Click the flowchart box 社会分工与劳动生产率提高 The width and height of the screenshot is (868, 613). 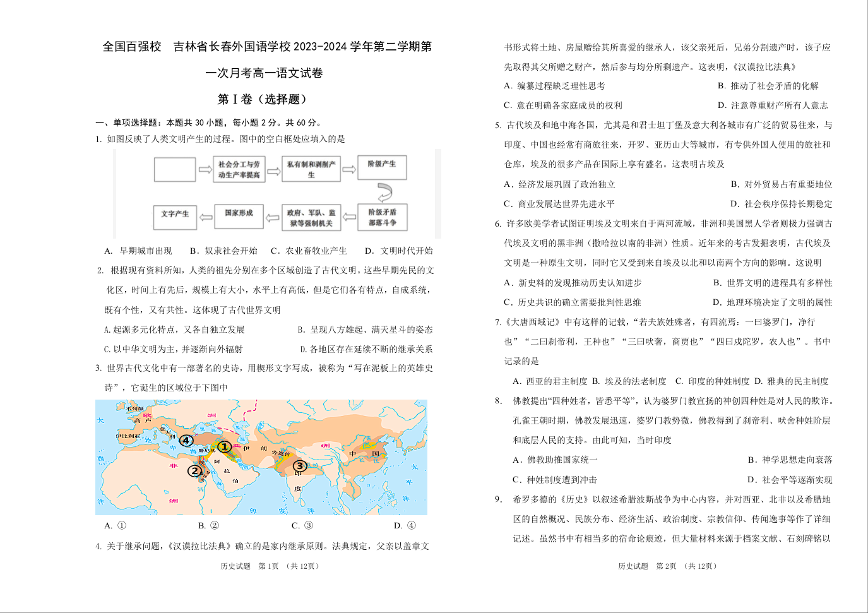(x=239, y=169)
